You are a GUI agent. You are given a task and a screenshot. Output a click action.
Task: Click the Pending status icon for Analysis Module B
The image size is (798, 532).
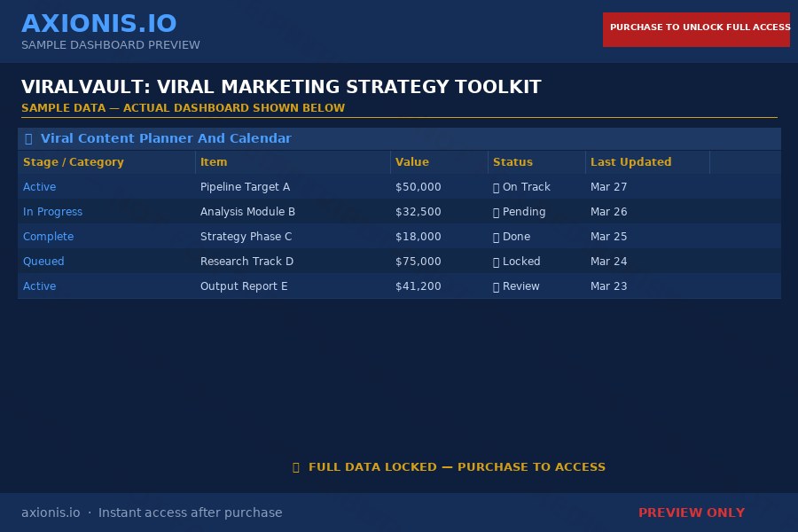point(497,212)
